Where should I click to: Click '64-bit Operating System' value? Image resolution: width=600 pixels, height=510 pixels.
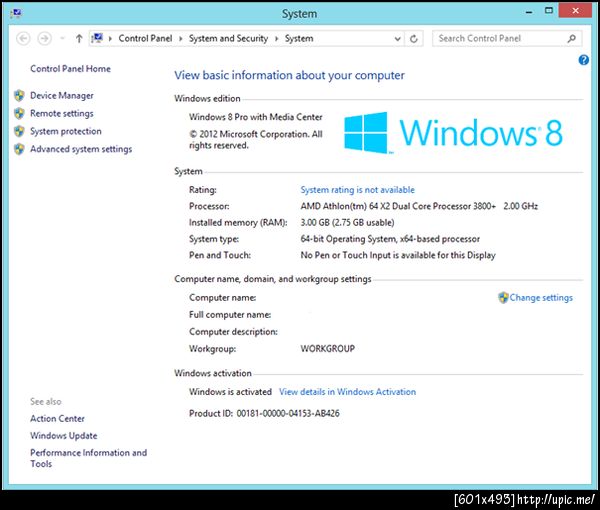390,239
